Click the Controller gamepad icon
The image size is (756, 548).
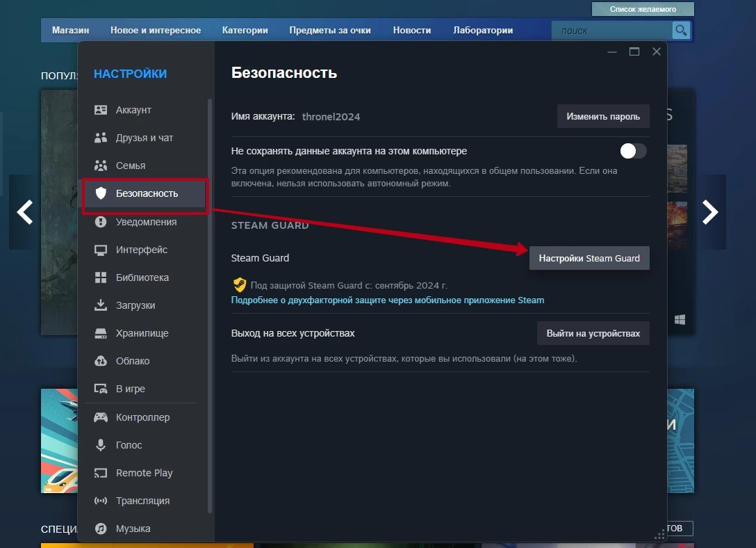click(100, 417)
